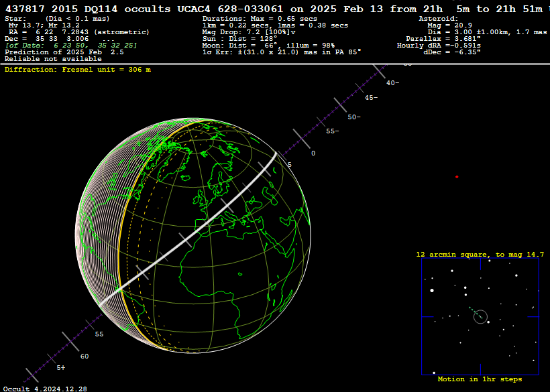Click the "50-" time marker label
The width and height of the screenshot is (550, 392).
tap(354, 117)
